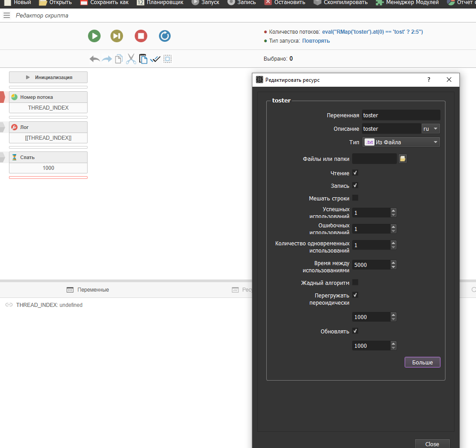Image resolution: width=476 pixels, height=448 pixels.
Task: Switch to the Переменные tab
Action: [88, 290]
